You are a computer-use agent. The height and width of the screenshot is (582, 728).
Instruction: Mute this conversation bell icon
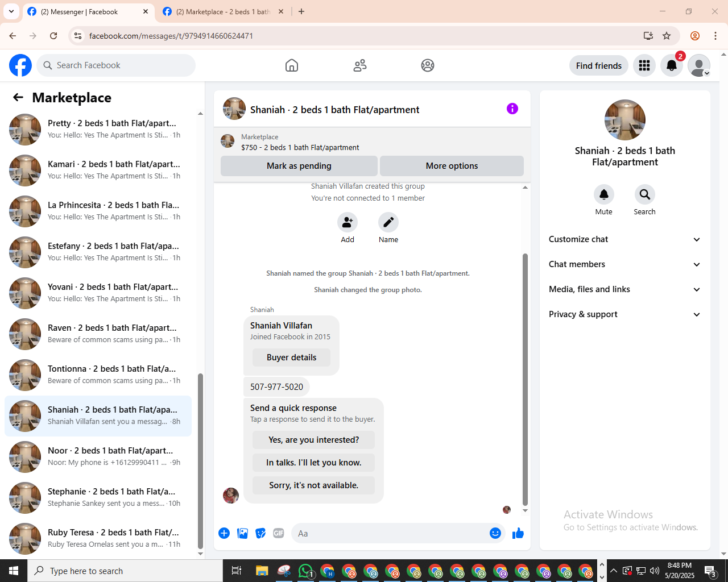[x=604, y=194]
